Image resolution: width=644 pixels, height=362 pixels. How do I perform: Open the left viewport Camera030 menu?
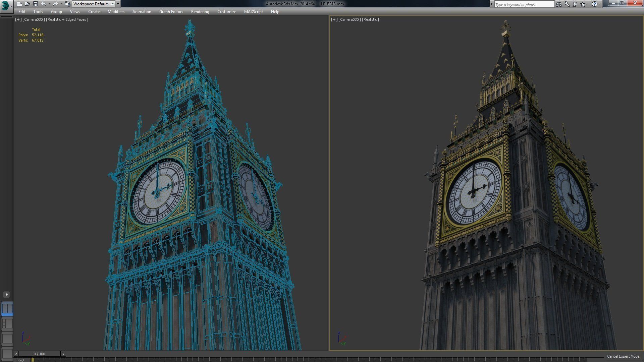[33, 19]
